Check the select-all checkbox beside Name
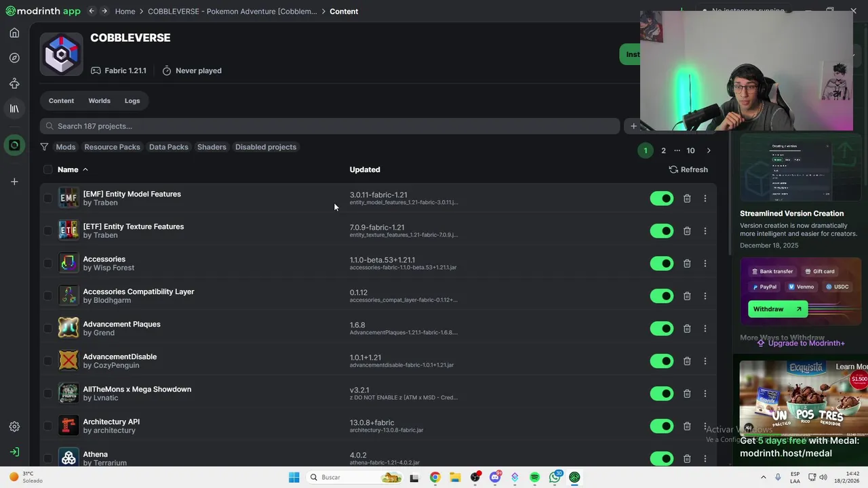 47,169
